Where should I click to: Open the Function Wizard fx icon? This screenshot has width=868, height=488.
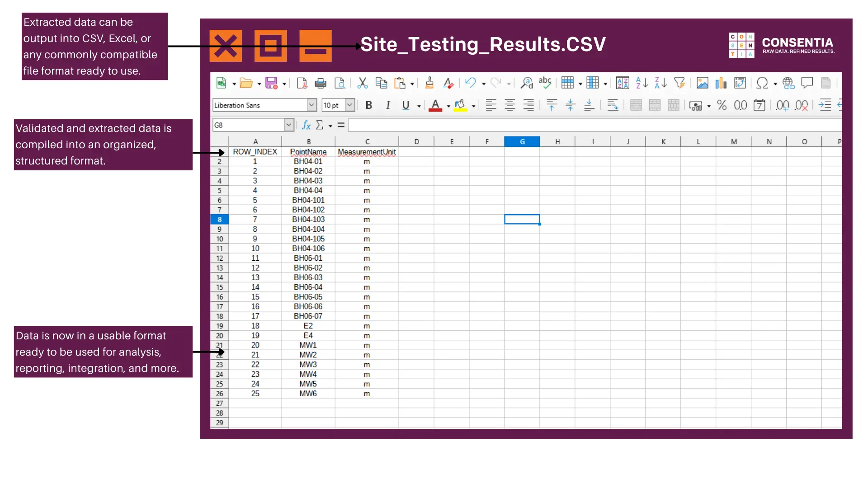coord(306,125)
